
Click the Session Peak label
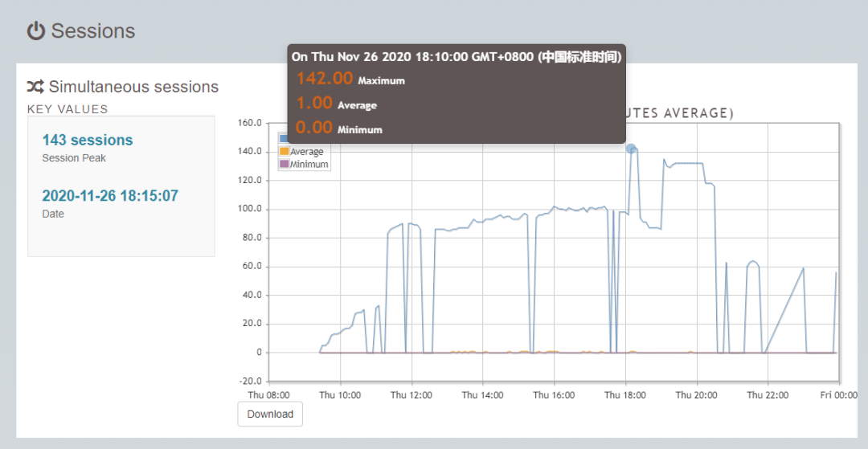tap(74, 158)
